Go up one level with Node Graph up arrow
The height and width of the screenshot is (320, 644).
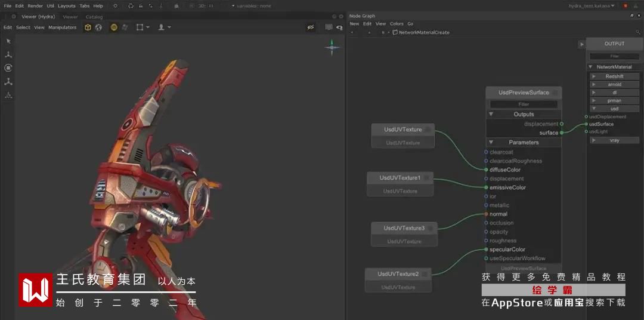tap(369, 32)
